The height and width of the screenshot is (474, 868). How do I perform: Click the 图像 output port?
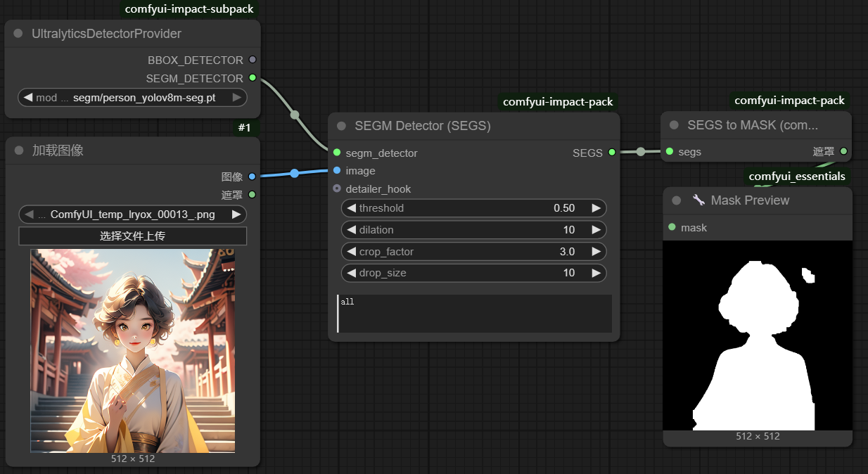[252, 177]
